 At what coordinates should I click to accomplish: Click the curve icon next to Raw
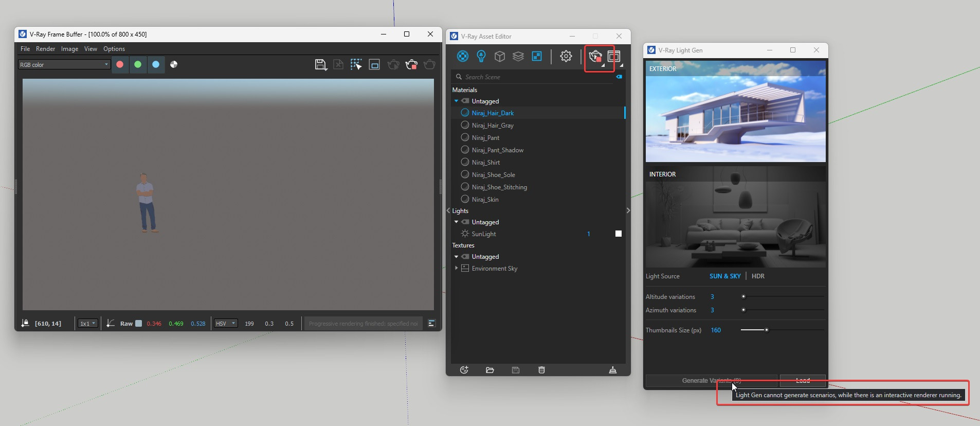click(111, 323)
